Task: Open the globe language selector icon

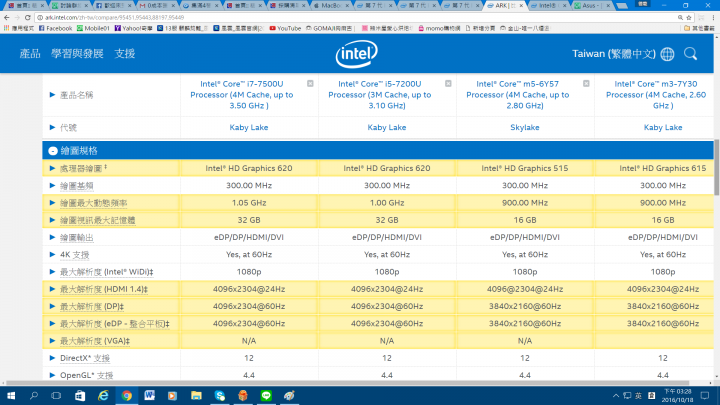Action: (x=667, y=54)
